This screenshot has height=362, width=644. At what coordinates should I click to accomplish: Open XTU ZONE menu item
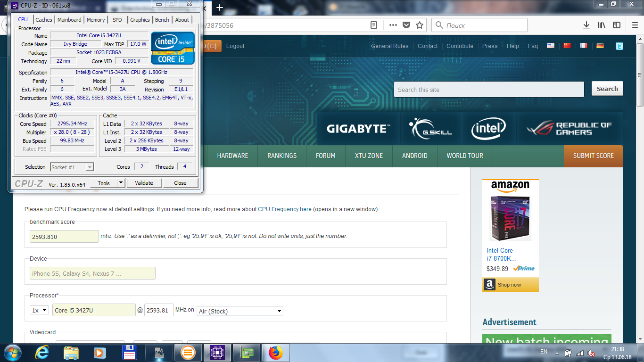(369, 156)
